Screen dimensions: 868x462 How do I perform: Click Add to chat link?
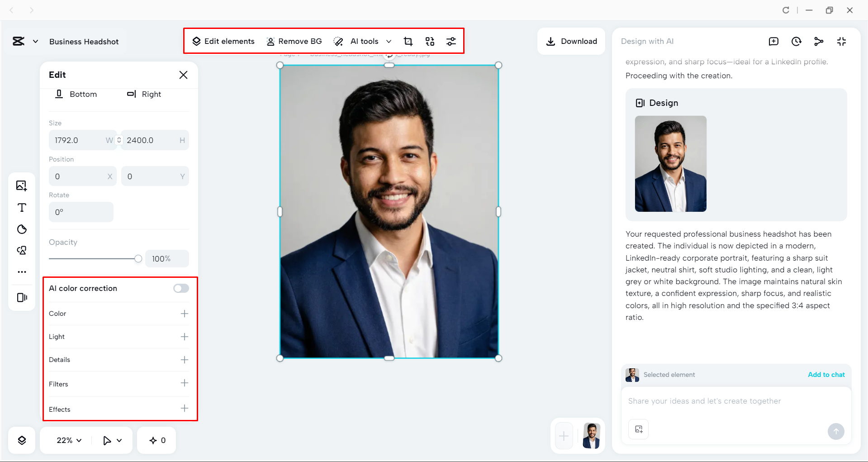[826, 375]
